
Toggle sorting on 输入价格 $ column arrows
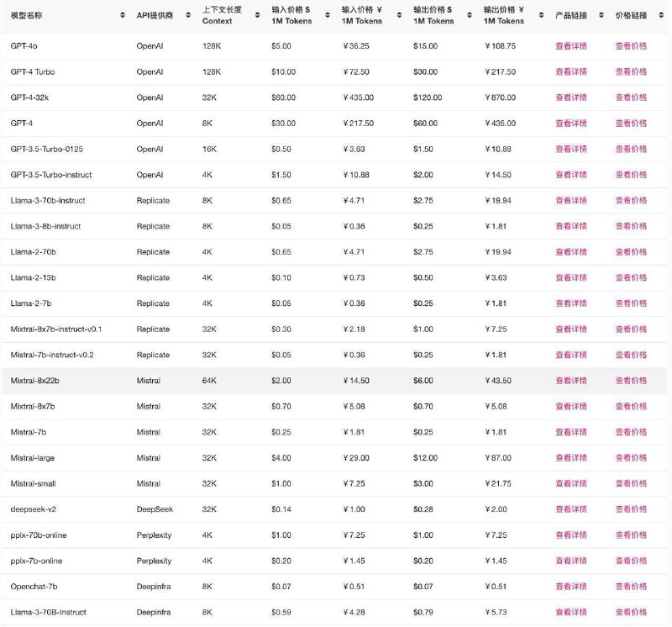(328, 15)
